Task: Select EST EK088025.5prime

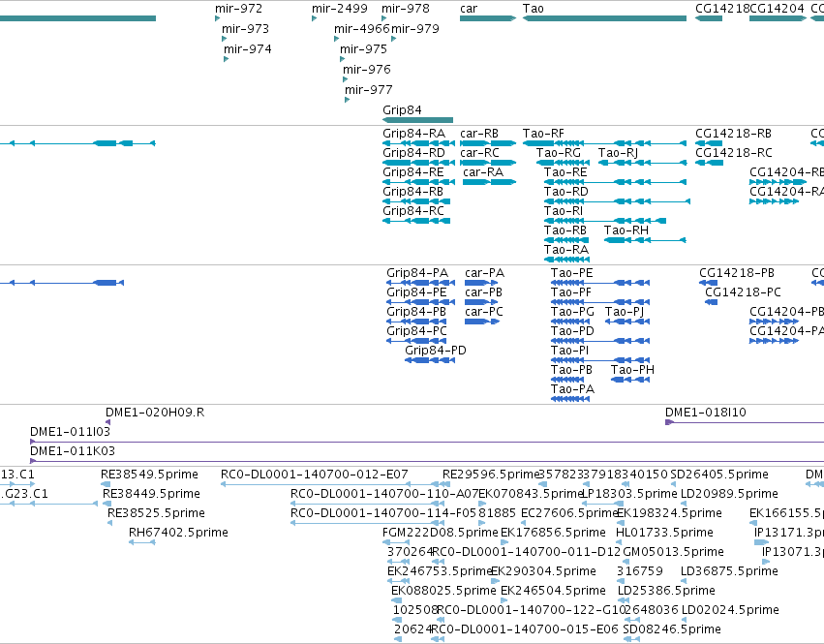Action: [397, 600]
